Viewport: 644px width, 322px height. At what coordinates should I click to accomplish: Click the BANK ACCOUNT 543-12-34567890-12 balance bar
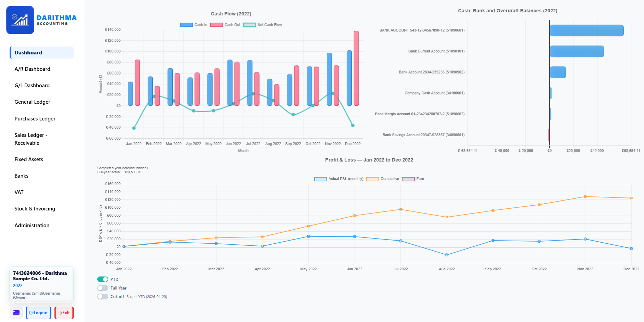tap(587, 30)
